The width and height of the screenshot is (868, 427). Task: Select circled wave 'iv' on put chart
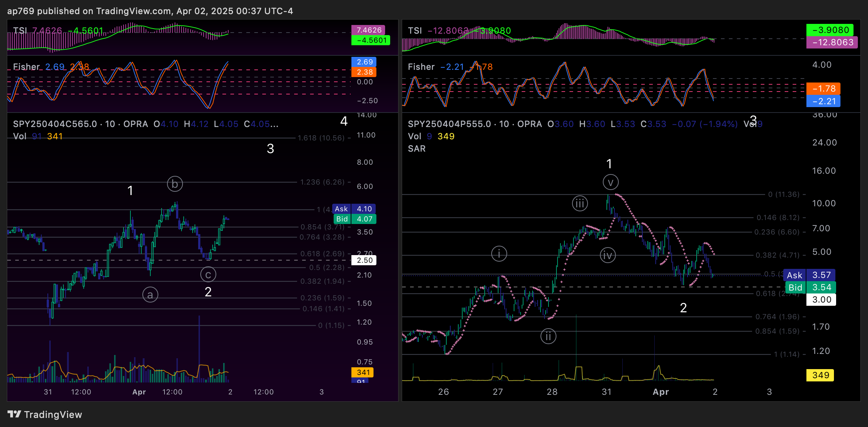[x=608, y=255]
